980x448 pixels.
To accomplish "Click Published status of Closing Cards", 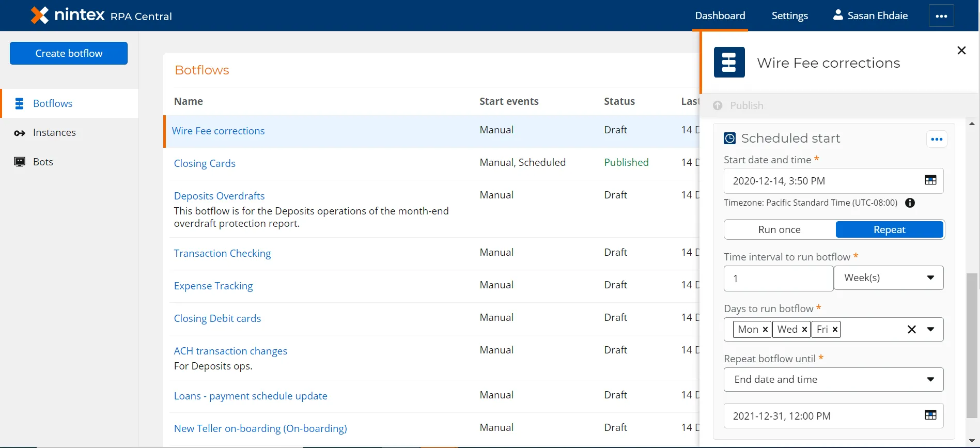I will click(626, 162).
